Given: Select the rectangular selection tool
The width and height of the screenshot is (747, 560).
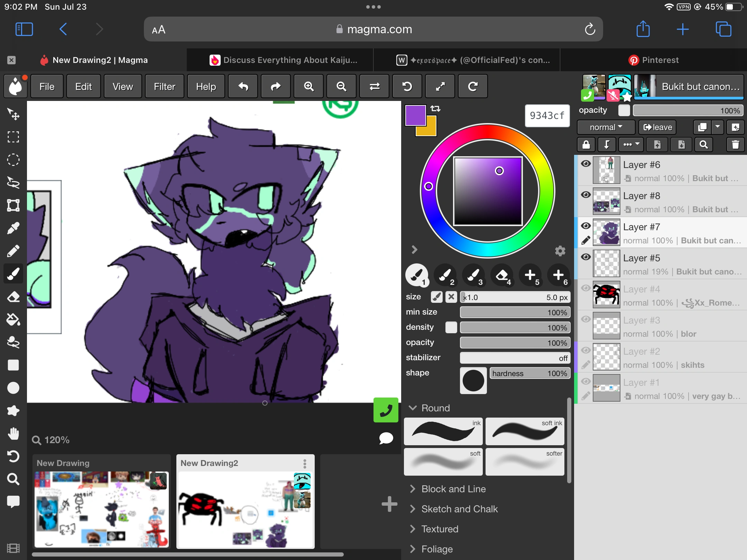Looking at the screenshot, I should click(14, 137).
